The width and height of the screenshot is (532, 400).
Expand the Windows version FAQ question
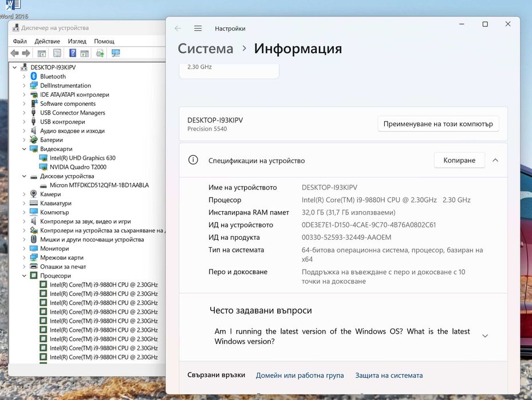pos(485,336)
